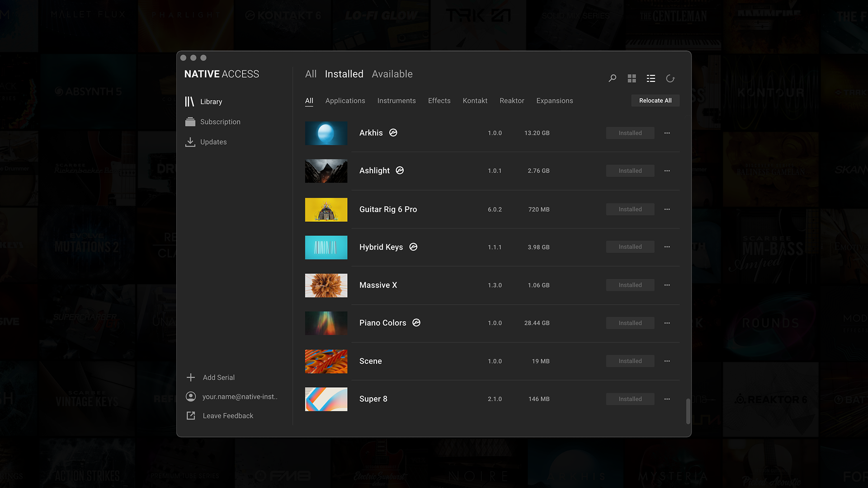The height and width of the screenshot is (488, 868).
Task: Click the Relocate All button
Action: click(655, 100)
